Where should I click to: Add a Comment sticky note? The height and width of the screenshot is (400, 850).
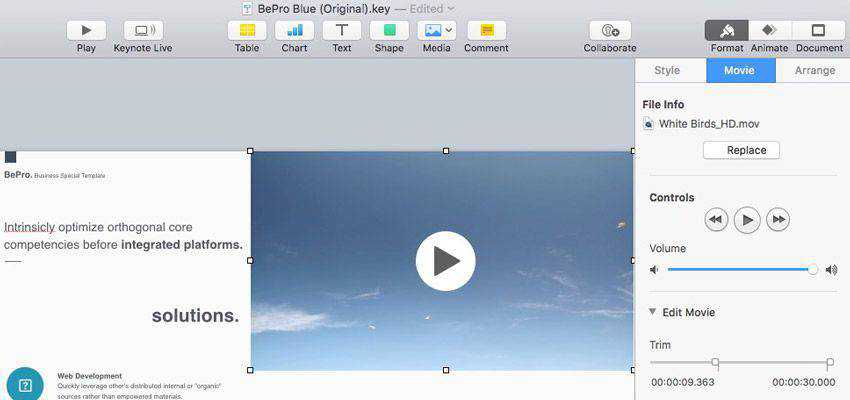click(x=486, y=31)
